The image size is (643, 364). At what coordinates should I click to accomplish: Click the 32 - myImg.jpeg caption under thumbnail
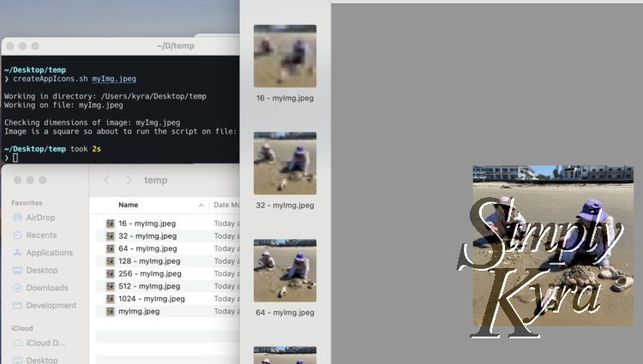coord(285,206)
